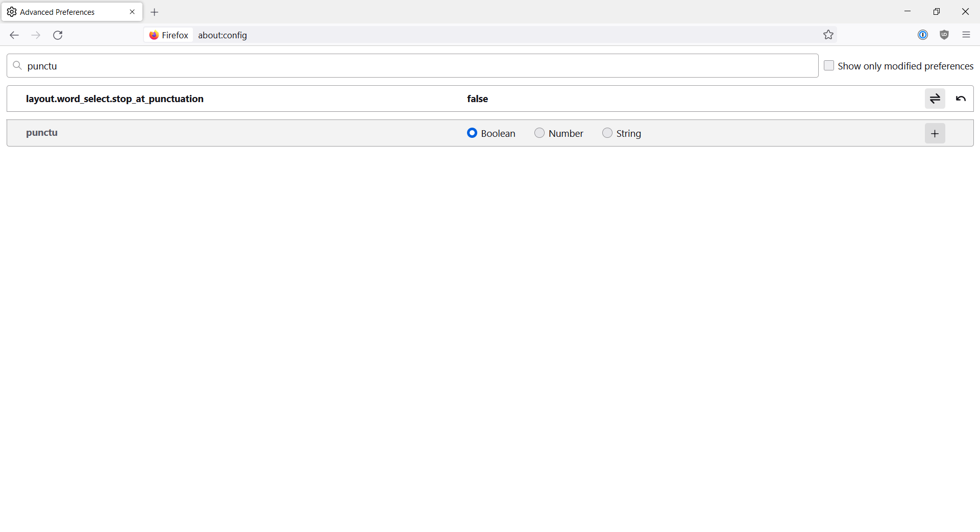The height and width of the screenshot is (532, 980).
Task: Click the forward navigation arrow
Action: (x=36, y=35)
